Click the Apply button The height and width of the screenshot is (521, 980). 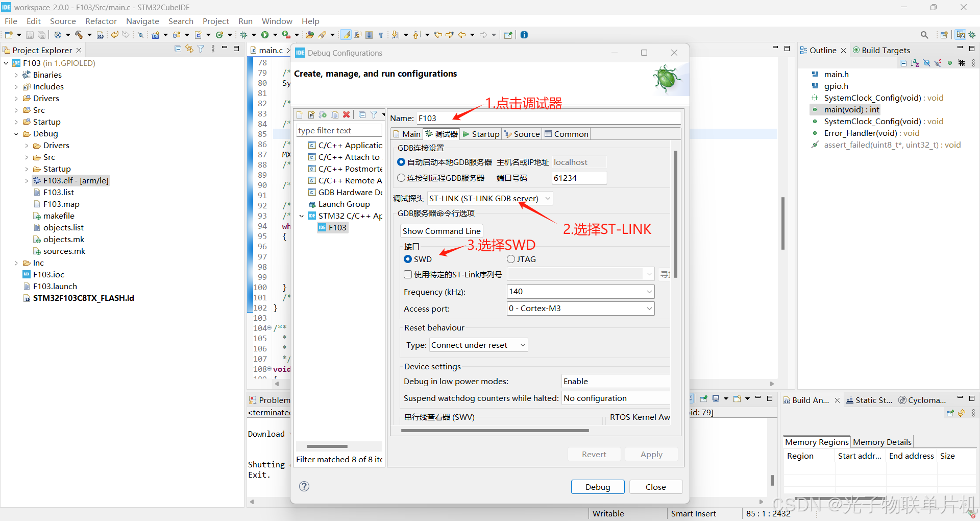coord(652,454)
